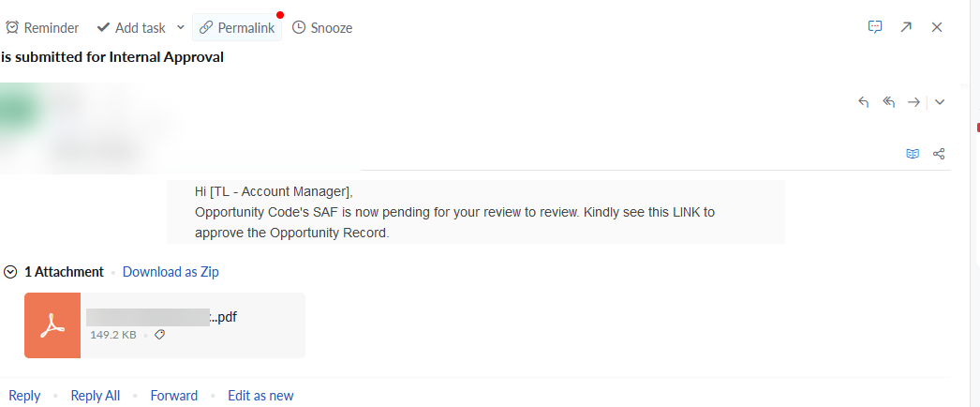Set a Reminder for this email
The height and width of the screenshot is (407, 980).
(x=42, y=27)
